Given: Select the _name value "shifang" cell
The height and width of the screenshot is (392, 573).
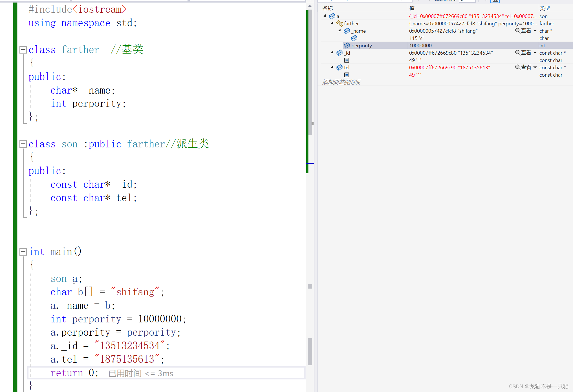Looking at the screenshot, I should point(443,31).
